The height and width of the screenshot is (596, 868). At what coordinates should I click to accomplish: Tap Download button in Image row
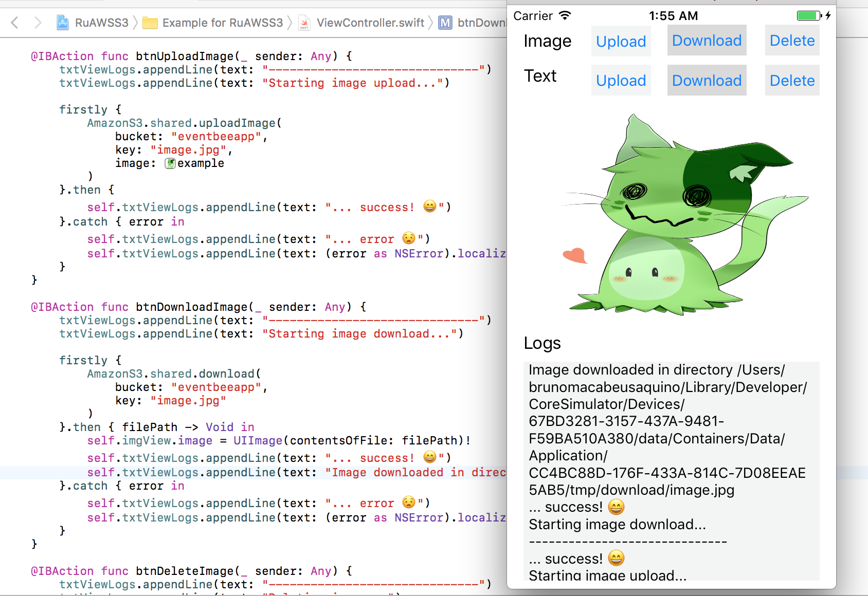(x=707, y=41)
